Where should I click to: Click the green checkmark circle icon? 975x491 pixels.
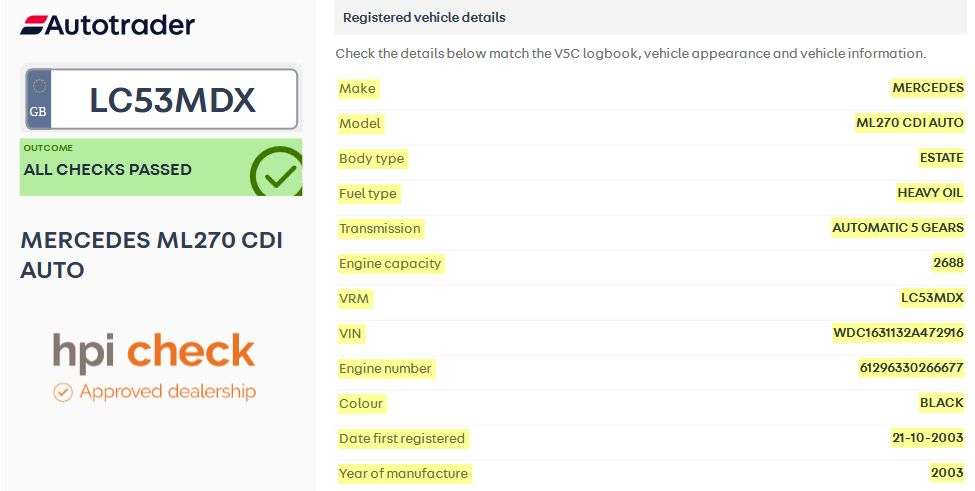pos(276,173)
